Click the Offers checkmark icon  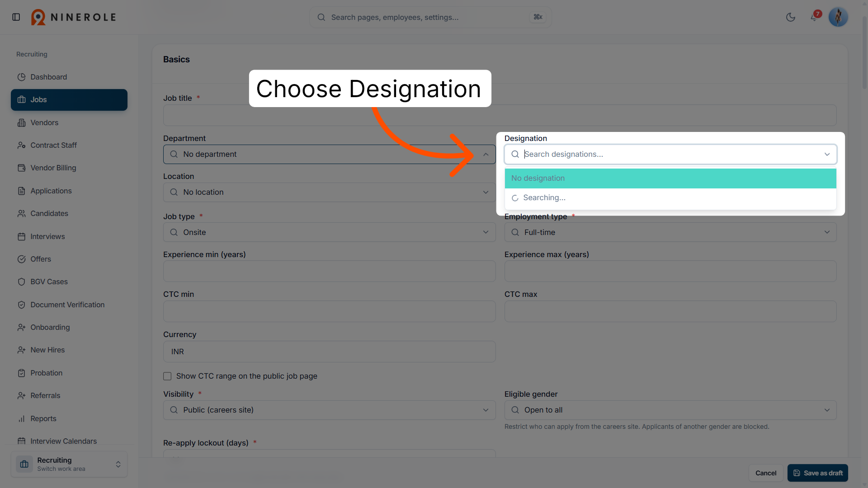[x=21, y=259]
